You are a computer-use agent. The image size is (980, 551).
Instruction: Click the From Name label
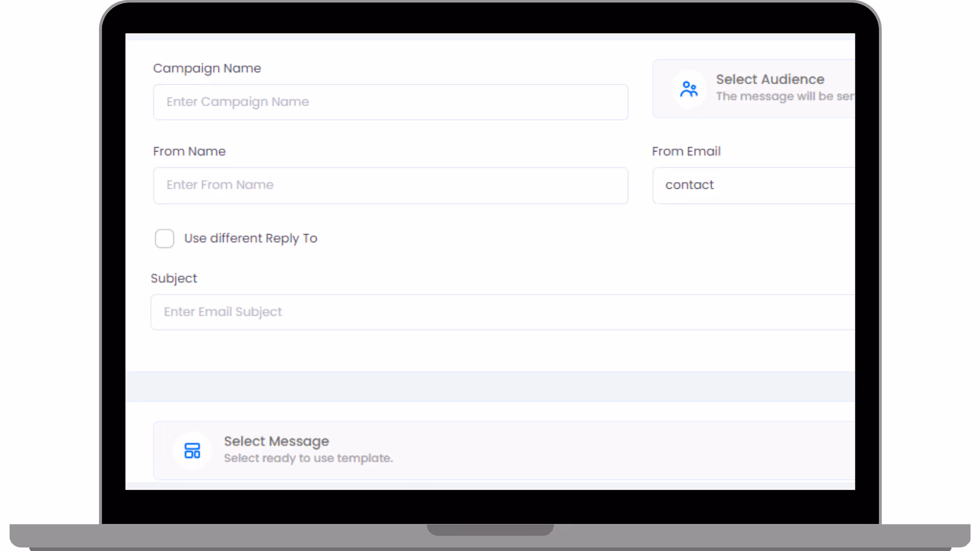[x=189, y=152]
